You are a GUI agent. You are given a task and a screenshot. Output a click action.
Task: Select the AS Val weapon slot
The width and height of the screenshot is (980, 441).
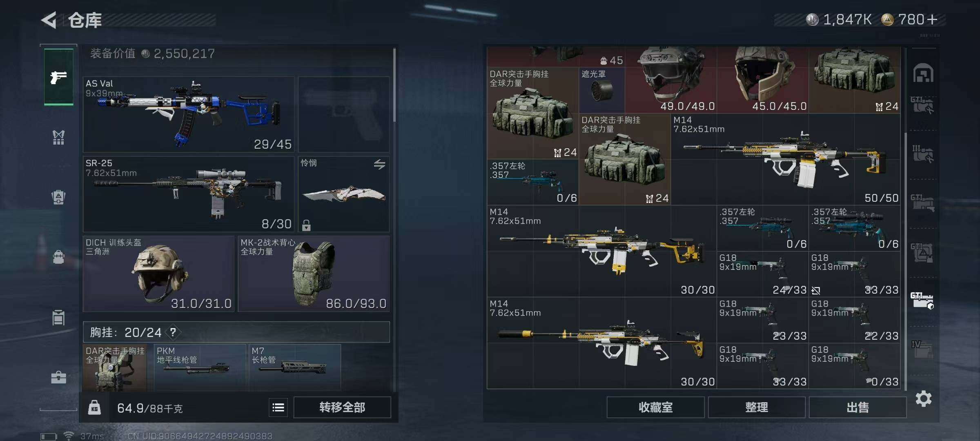pyautogui.click(x=189, y=115)
